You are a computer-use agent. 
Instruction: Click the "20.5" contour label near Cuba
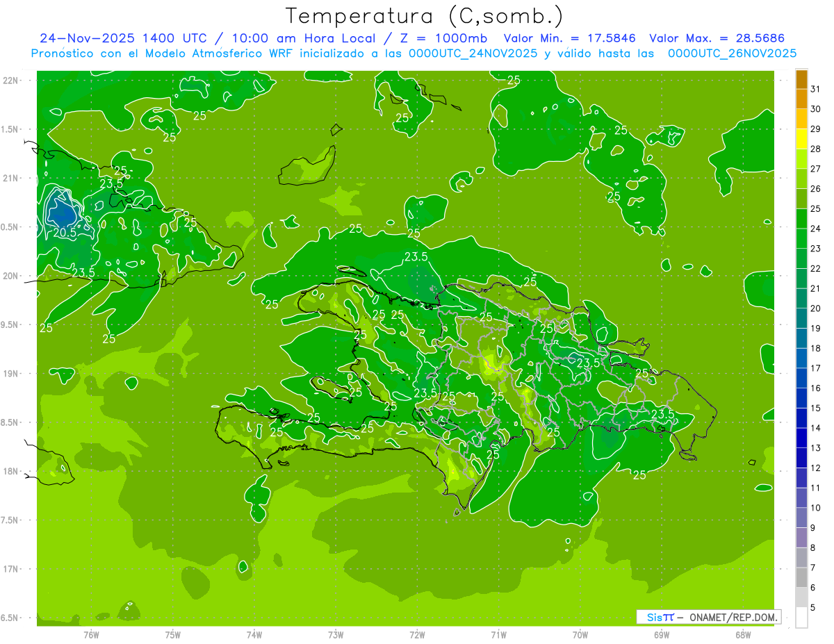click(x=64, y=233)
